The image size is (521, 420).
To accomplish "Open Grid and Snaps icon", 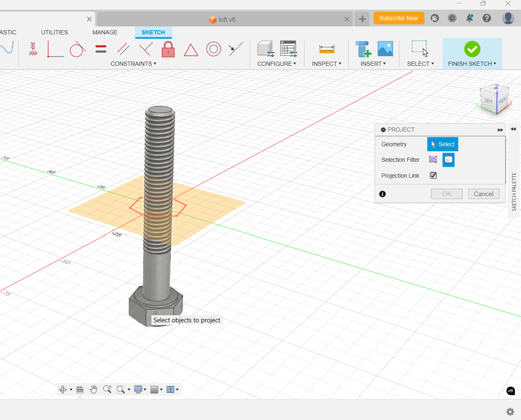I will click(x=154, y=389).
